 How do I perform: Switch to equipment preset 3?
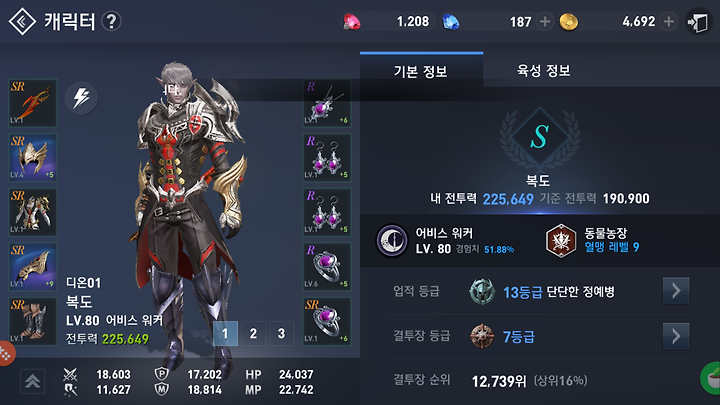point(281,333)
